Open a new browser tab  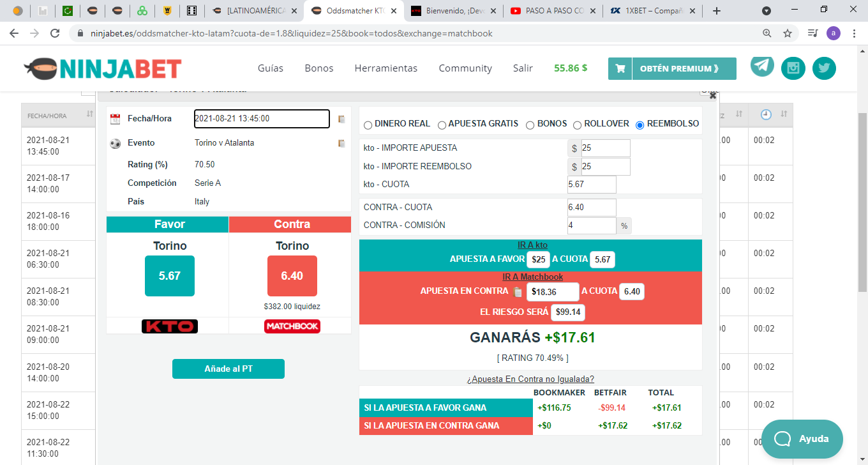tap(717, 11)
